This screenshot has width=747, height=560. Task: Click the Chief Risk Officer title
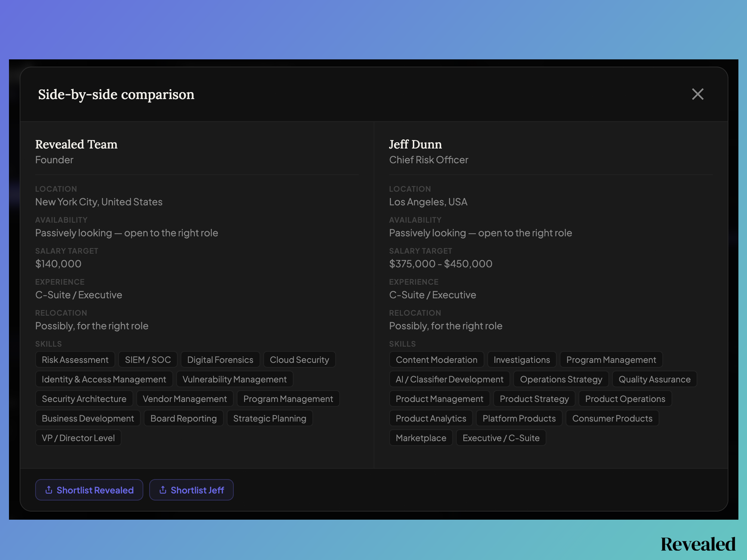tap(429, 160)
